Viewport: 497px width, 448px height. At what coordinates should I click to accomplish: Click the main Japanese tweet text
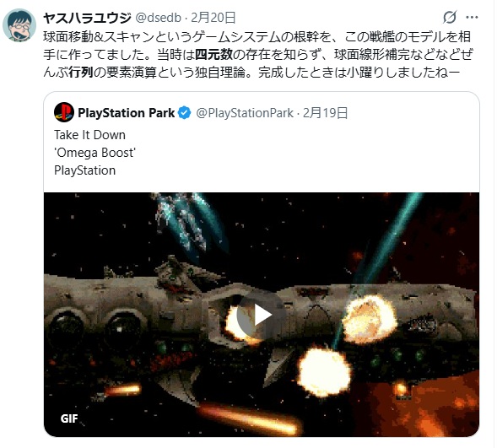258,55
